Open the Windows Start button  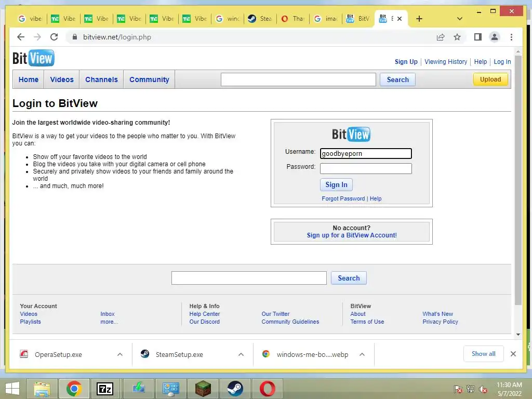[12, 389]
